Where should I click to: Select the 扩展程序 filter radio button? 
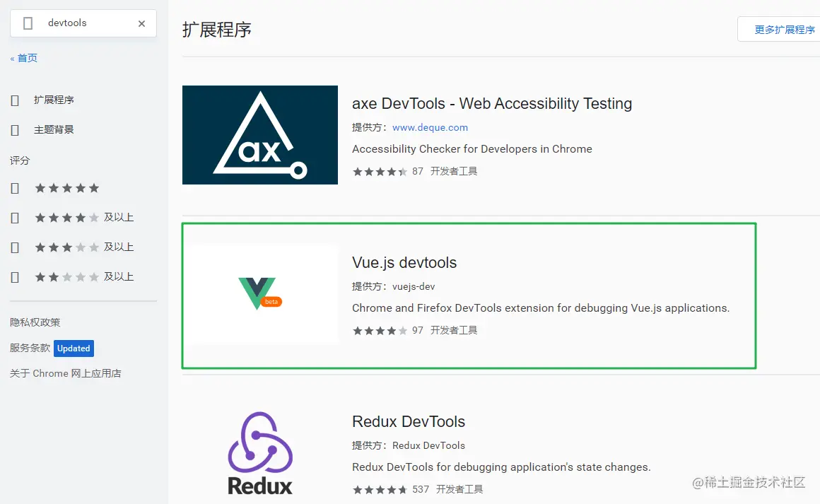[x=15, y=100]
